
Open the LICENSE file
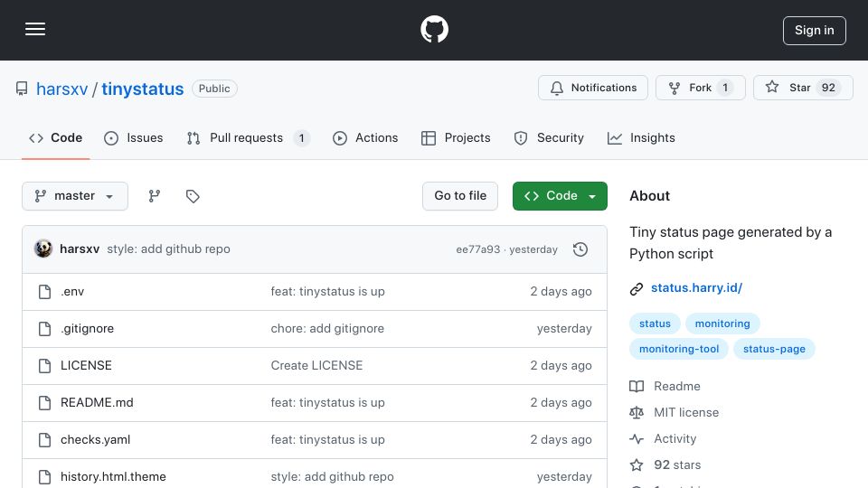(87, 366)
